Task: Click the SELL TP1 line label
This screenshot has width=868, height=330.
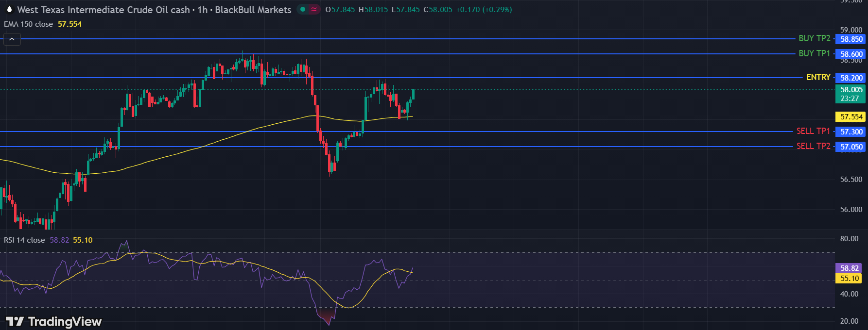Action: pyautogui.click(x=813, y=131)
